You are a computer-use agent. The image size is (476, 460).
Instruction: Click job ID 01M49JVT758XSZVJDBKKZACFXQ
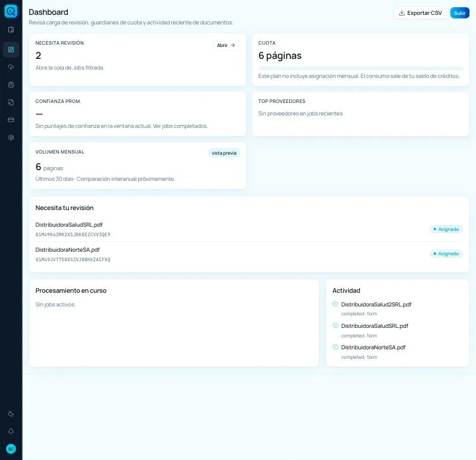coord(73,259)
